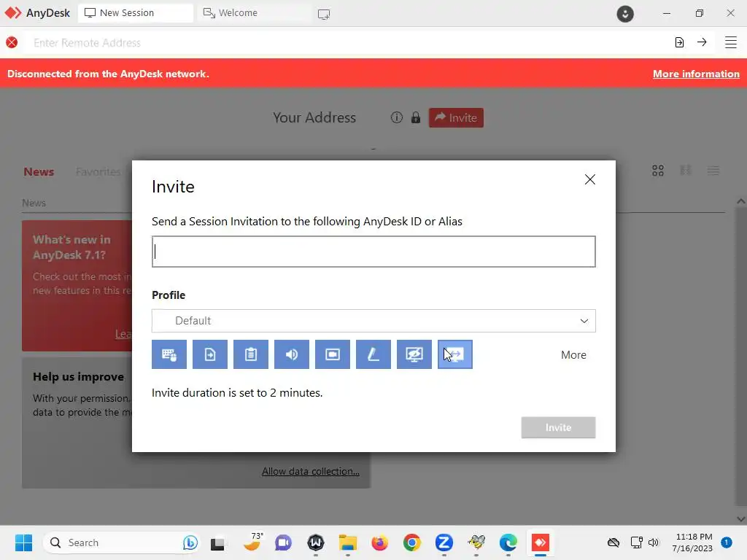Open Bing chat icon in search box
The height and width of the screenshot is (560, 747).
[x=190, y=542]
